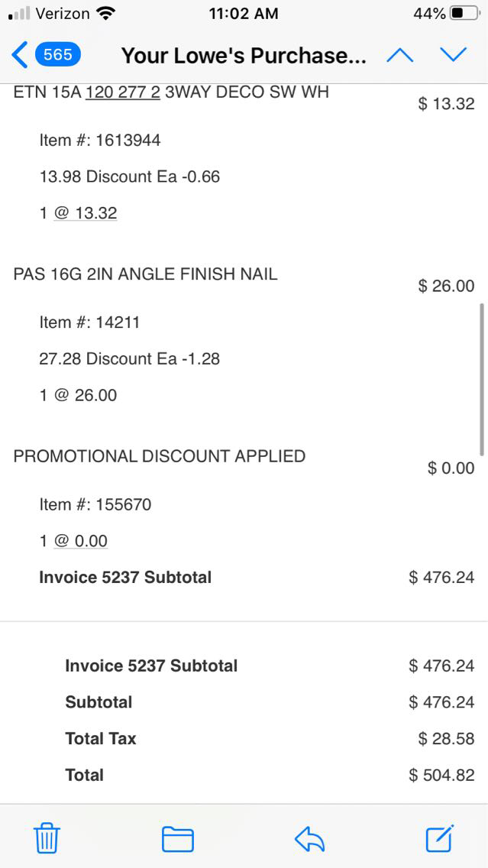Tap the 11:02 AM clock to scroll top
The image size is (488, 868).
[243, 14]
